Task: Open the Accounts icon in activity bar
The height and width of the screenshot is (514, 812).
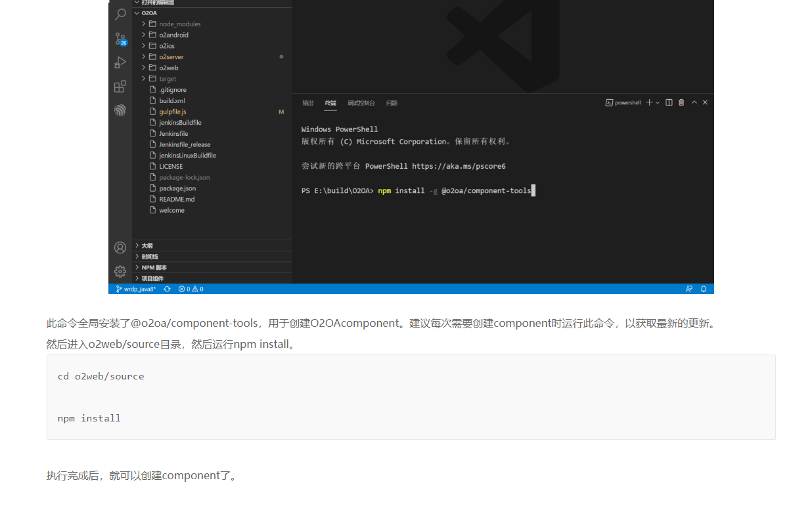Action: [x=120, y=247]
